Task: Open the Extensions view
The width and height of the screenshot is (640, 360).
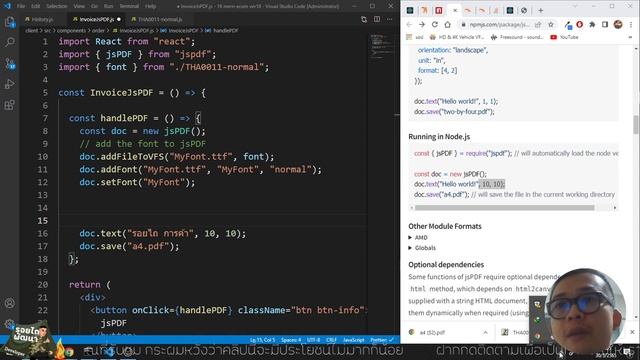Action: pyautogui.click(x=9, y=105)
